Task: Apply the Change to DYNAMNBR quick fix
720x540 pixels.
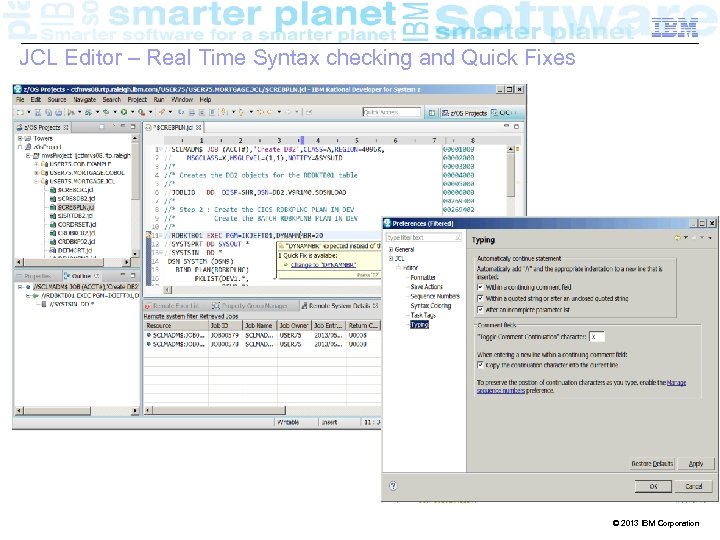Action: tap(323, 265)
